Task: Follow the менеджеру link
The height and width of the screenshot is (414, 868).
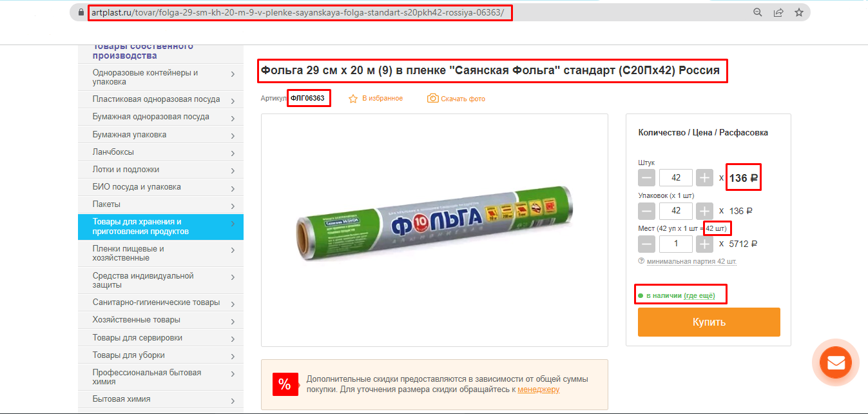Action: 538,389
